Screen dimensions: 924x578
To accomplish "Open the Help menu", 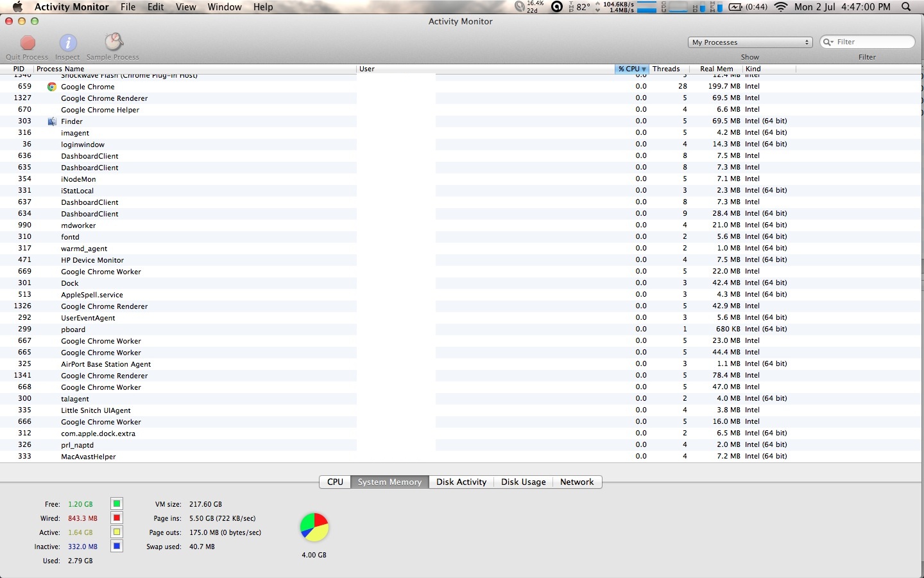I will pyautogui.click(x=263, y=7).
